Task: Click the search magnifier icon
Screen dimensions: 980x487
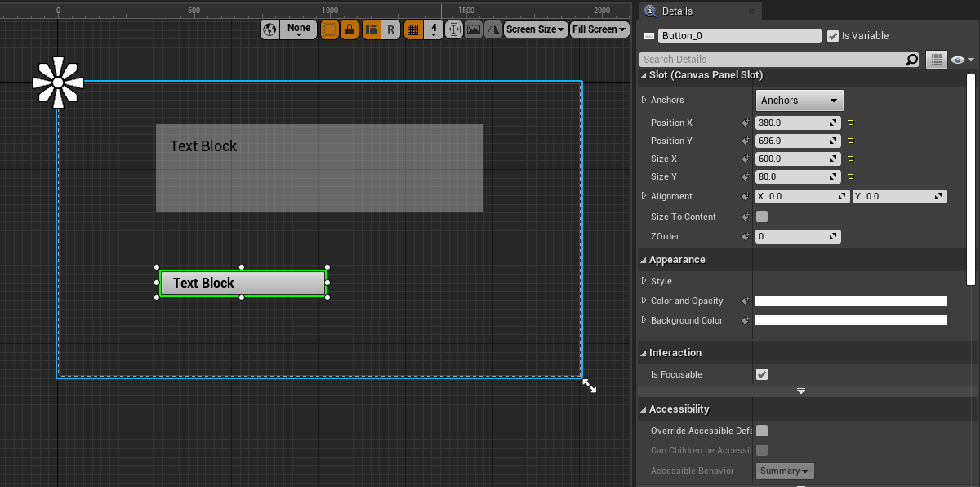Action: tap(912, 60)
